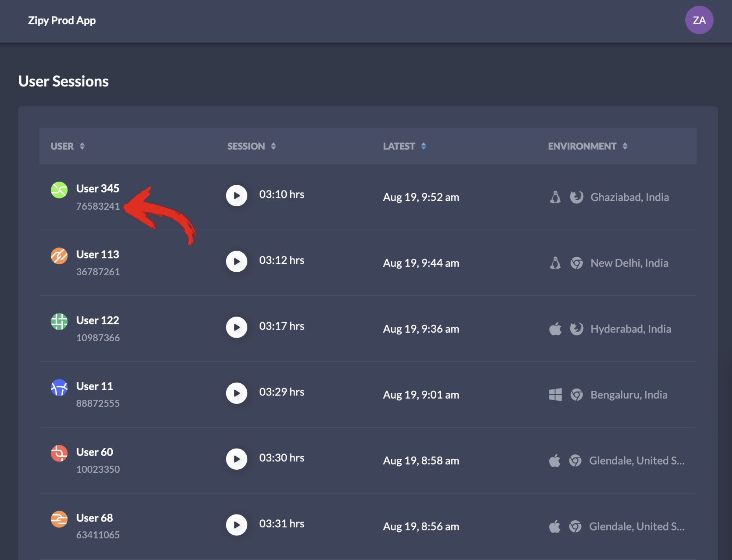Click Apple icon in User 68 row
The width and height of the screenshot is (732, 560).
coord(554,526)
